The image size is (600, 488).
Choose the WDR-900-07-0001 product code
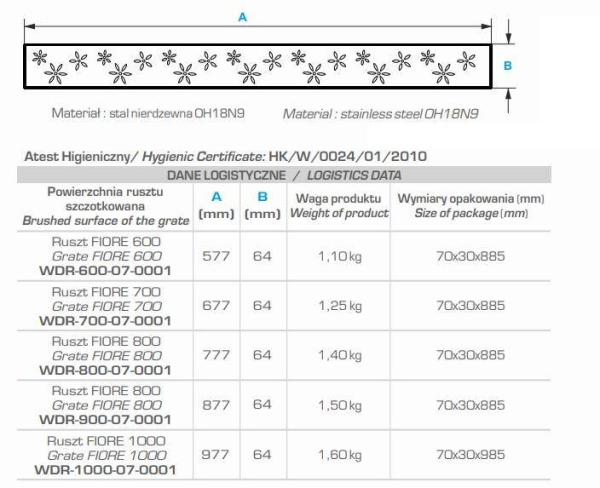[x=103, y=418]
